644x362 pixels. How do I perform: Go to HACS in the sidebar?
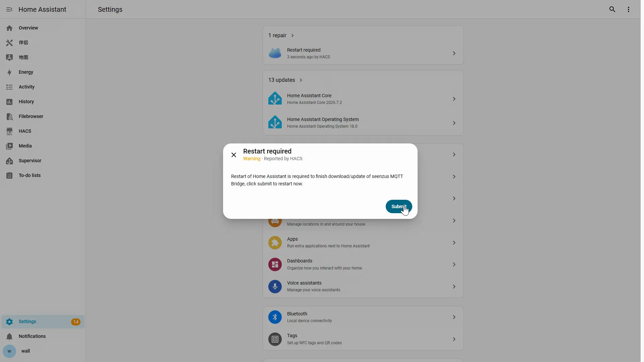(x=25, y=131)
